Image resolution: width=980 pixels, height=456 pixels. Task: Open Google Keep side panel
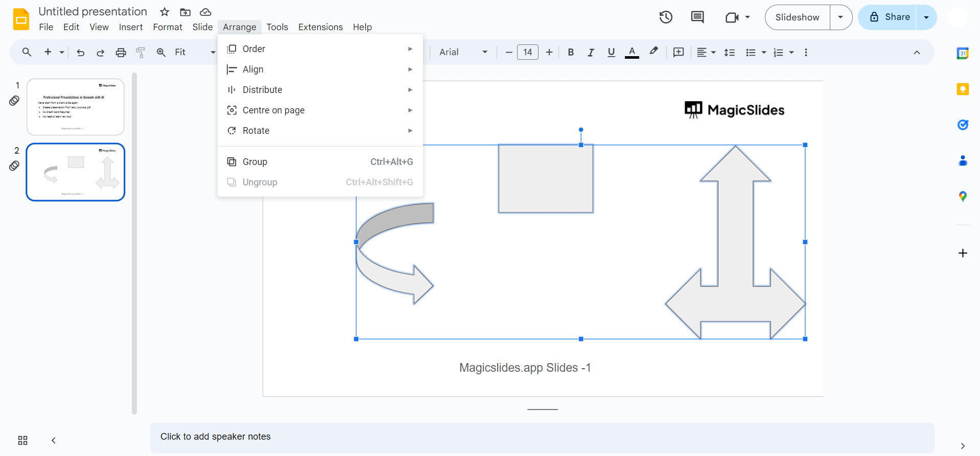click(x=963, y=89)
